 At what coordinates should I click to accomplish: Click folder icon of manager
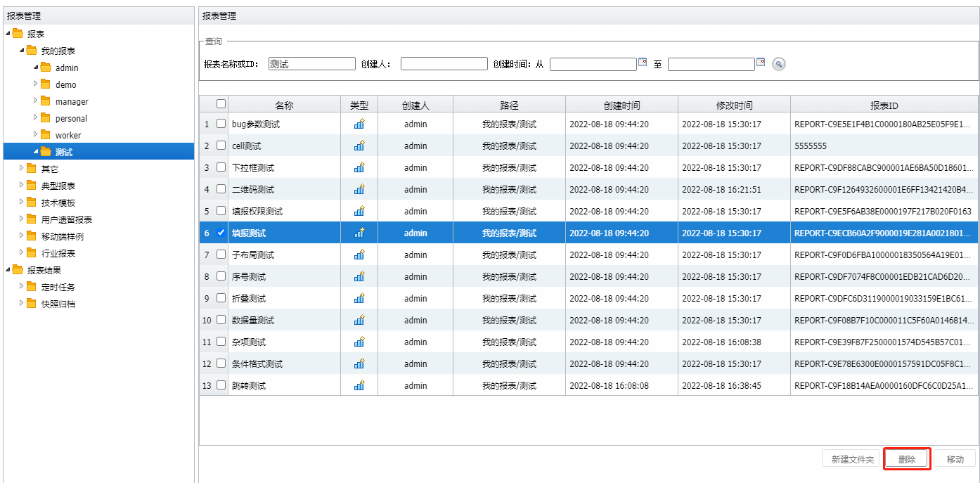pos(46,101)
